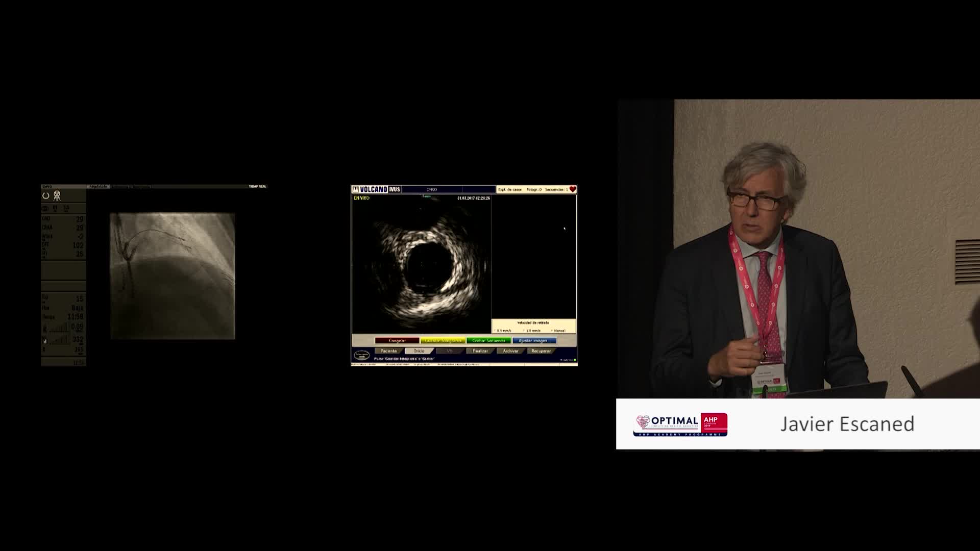Select 0.5 mm/s pullback speed
Screen dimensions: 980x551
tap(504, 331)
